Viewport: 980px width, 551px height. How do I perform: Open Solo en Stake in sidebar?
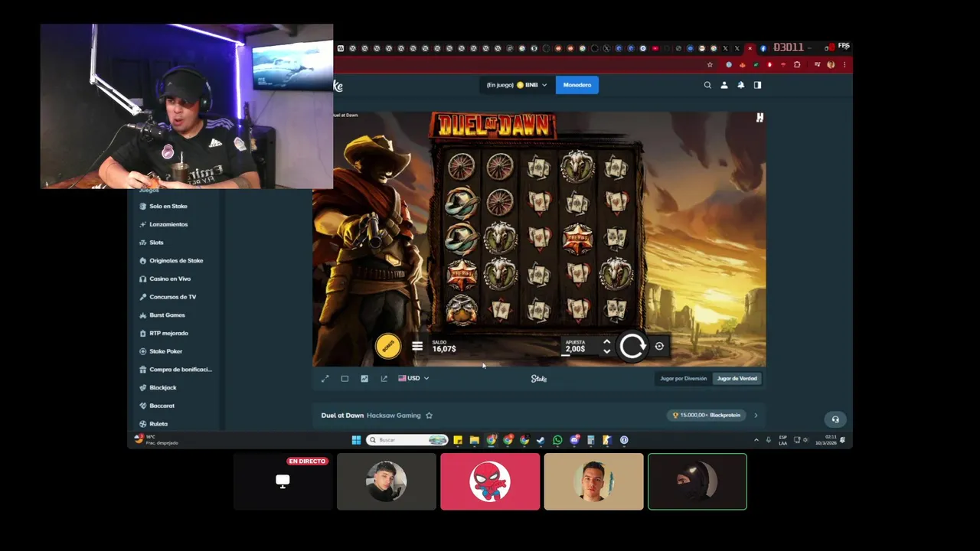(x=168, y=206)
